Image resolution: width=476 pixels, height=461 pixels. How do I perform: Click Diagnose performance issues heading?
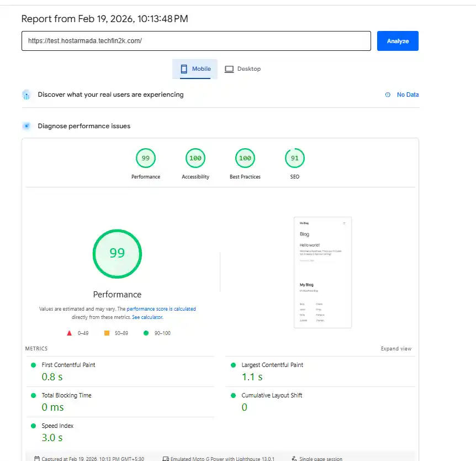[x=84, y=126]
